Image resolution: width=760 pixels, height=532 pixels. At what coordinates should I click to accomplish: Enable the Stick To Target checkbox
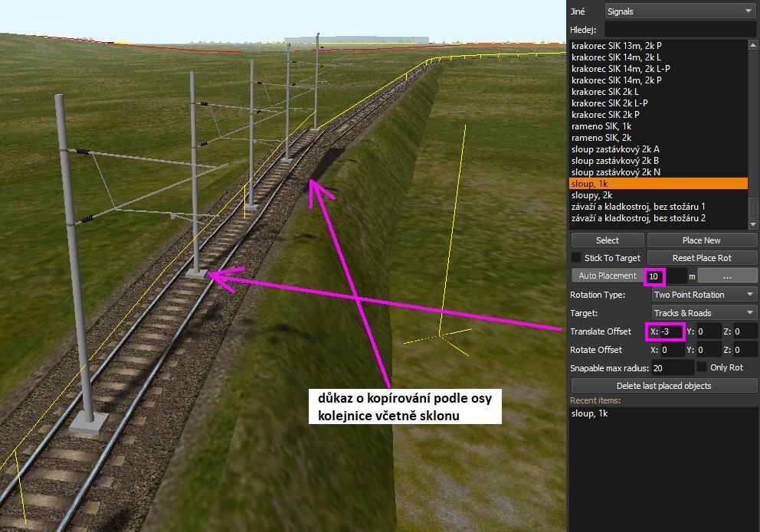pyautogui.click(x=577, y=258)
